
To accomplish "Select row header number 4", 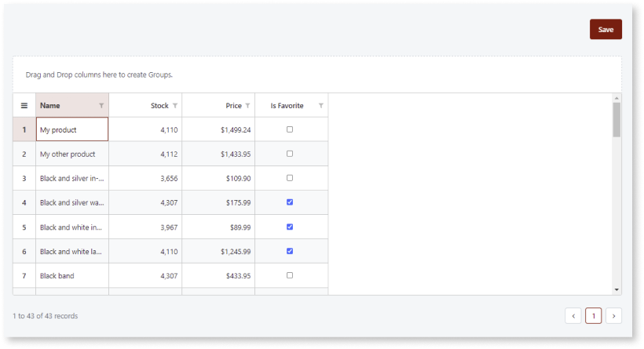I will coord(24,202).
